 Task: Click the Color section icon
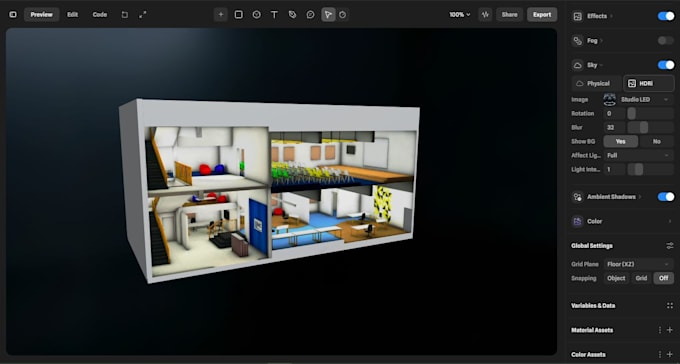pos(578,221)
